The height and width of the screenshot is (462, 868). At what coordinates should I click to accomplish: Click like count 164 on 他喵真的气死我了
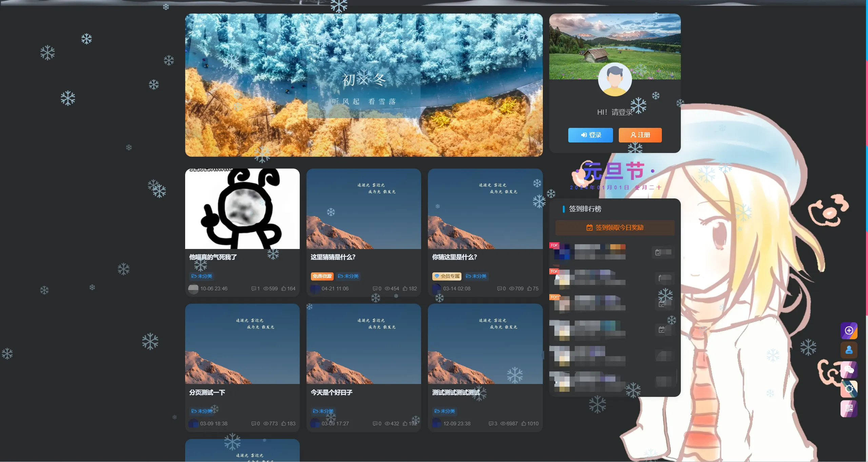tap(288, 289)
